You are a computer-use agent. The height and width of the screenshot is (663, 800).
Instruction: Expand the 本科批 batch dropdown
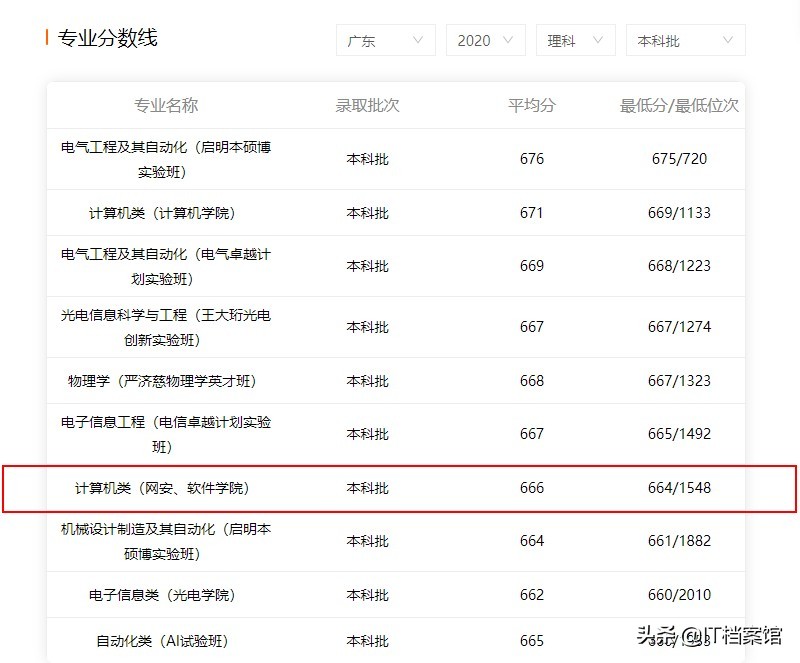click(685, 40)
